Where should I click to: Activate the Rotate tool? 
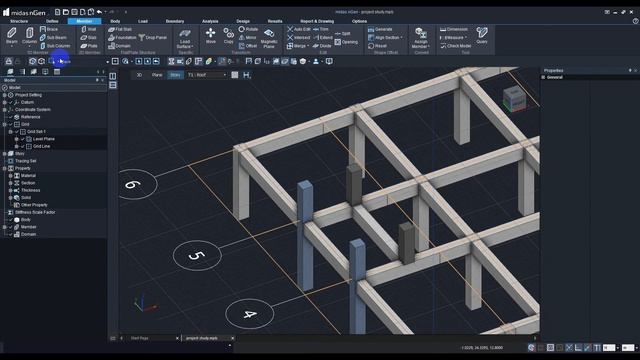(248, 29)
